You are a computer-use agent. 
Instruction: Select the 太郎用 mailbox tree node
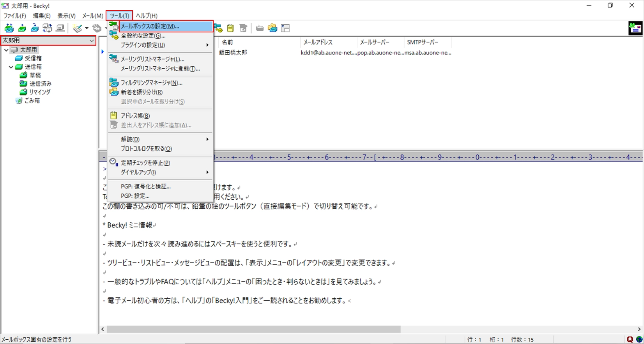click(x=24, y=50)
